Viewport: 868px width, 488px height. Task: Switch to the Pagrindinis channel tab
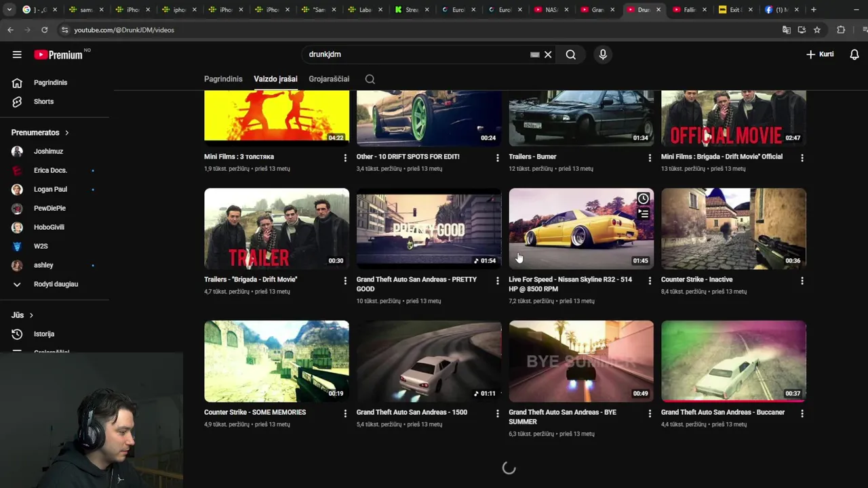point(223,79)
